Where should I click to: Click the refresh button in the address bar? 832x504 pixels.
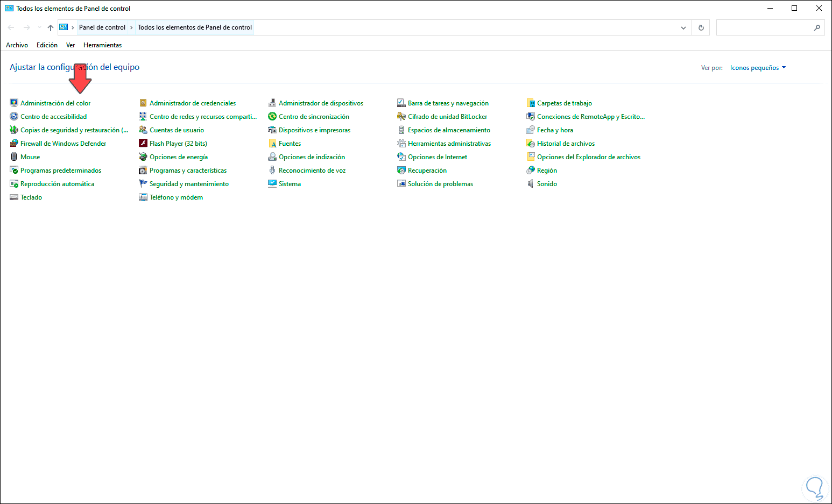point(701,27)
